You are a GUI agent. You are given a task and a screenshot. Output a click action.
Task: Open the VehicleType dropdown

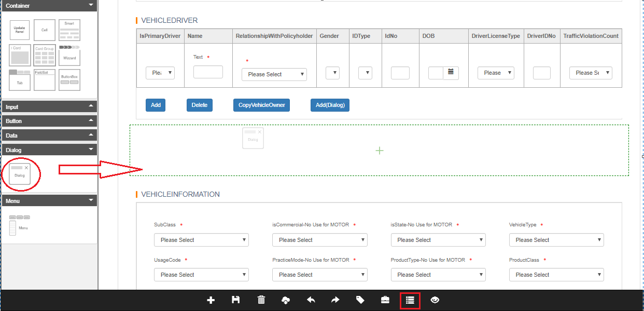[x=556, y=240]
